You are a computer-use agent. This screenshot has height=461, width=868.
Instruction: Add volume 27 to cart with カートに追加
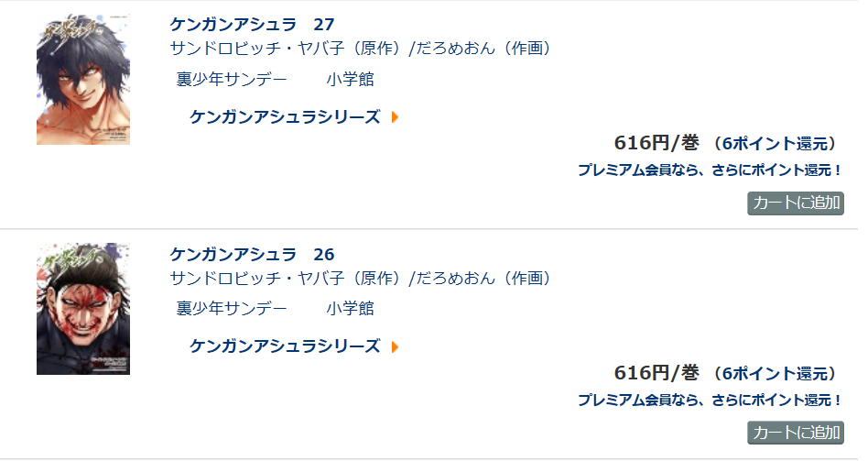tap(796, 203)
